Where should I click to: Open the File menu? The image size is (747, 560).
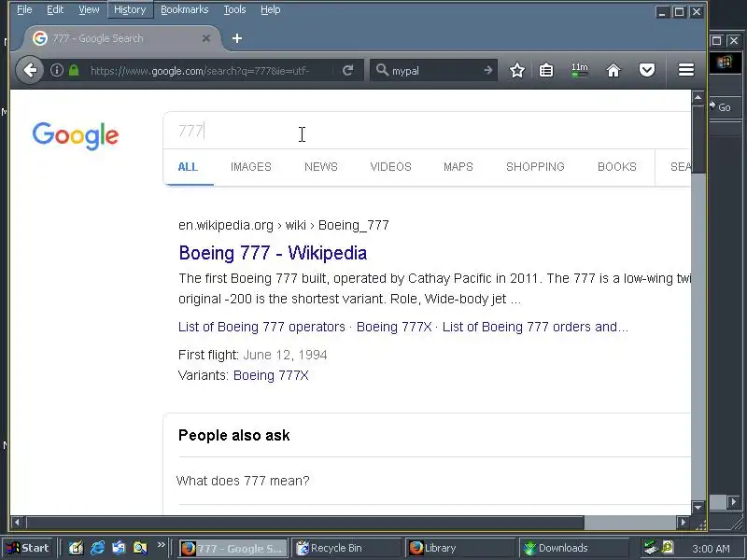coord(24,9)
